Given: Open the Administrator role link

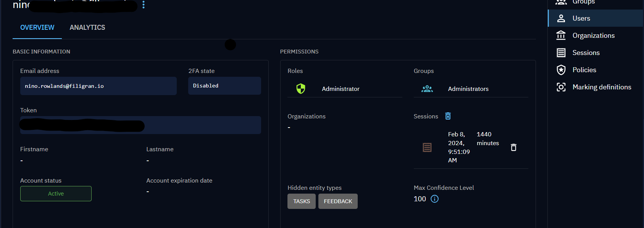Looking at the screenshot, I should (341, 89).
